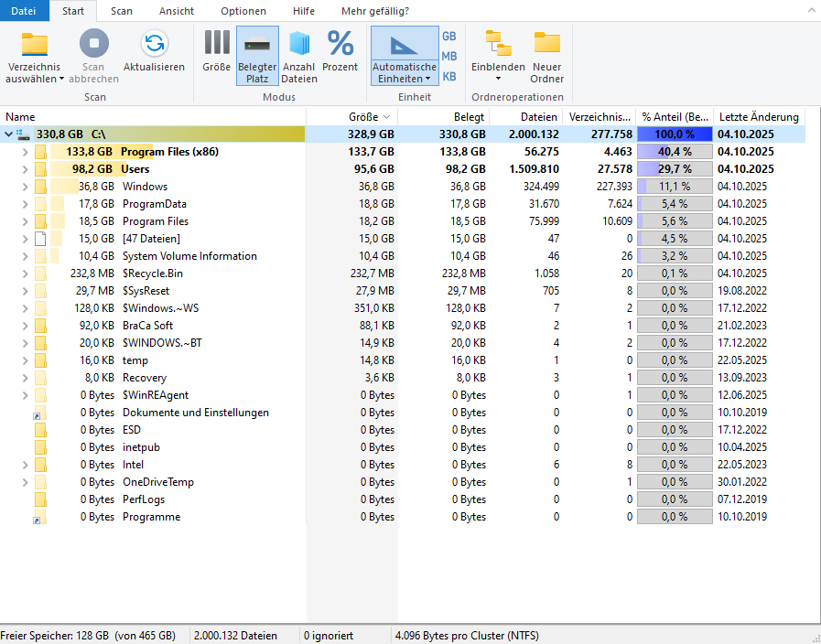This screenshot has height=644, width=821.
Task: Select the $SysReset row
Action: (402, 291)
